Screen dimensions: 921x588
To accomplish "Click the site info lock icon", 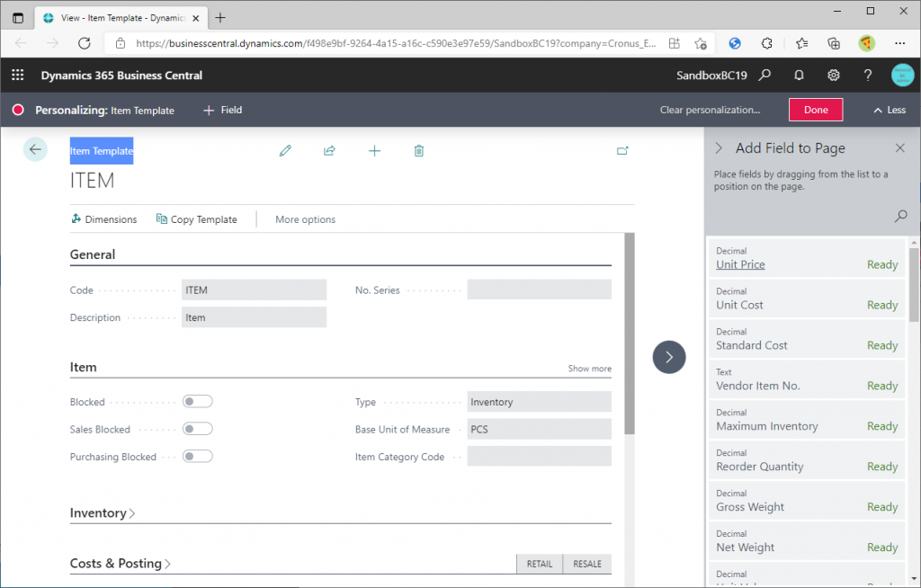I will pos(121,43).
